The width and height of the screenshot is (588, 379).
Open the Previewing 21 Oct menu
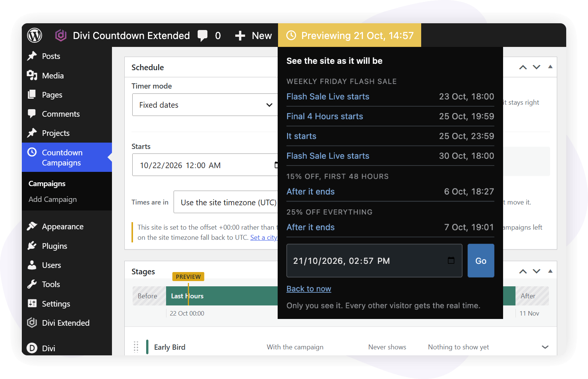point(349,35)
